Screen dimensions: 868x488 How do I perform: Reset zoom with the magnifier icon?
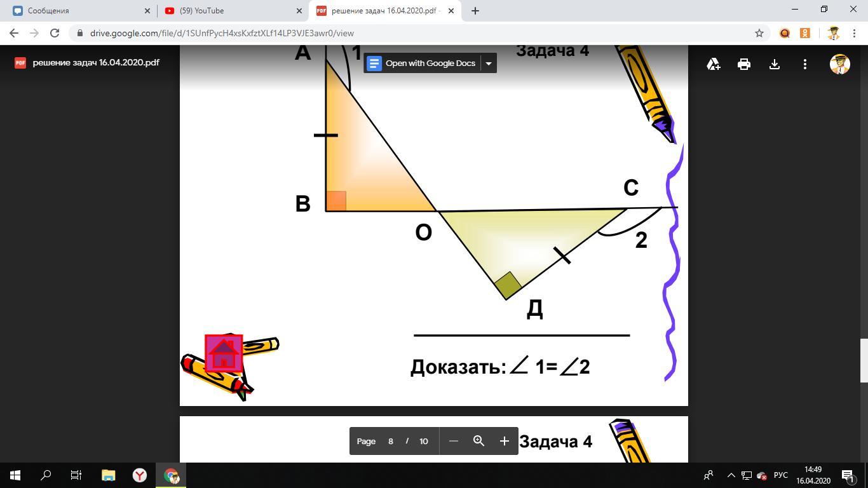pos(479,441)
